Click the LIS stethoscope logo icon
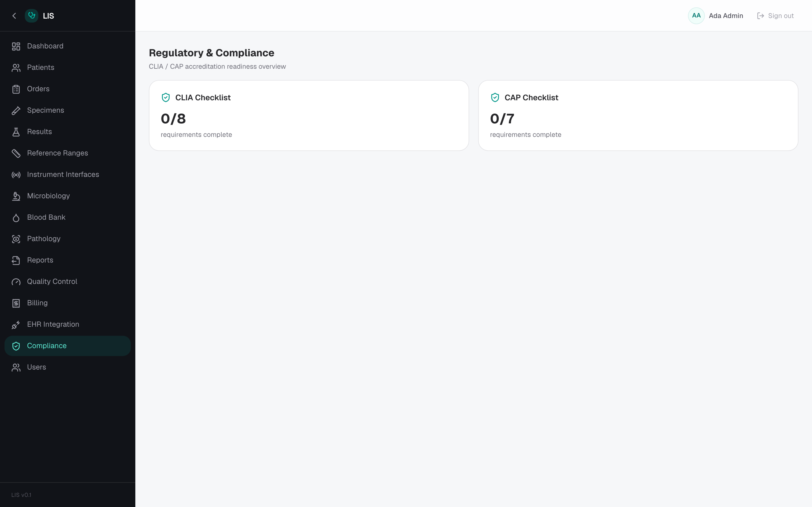The height and width of the screenshot is (507, 812). pyautogui.click(x=32, y=16)
